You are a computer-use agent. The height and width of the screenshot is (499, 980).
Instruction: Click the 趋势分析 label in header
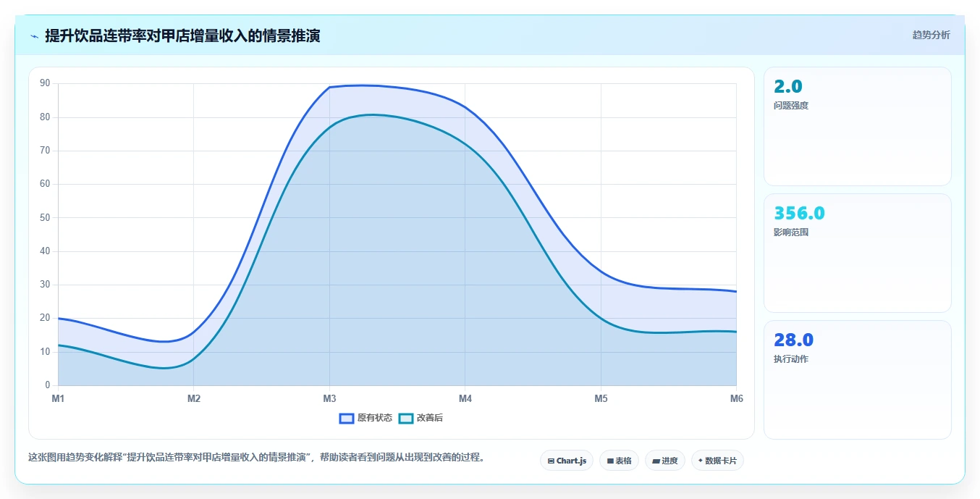coord(931,35)
